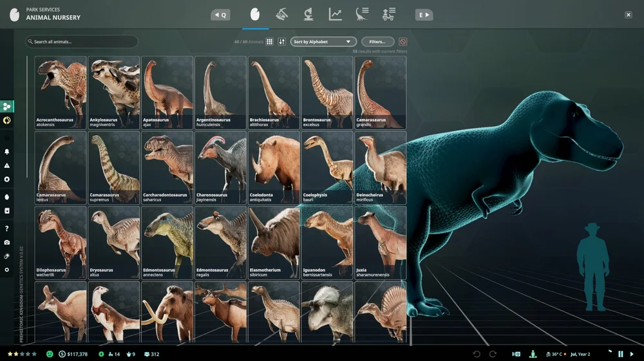
Task: Select the Carcharodontosaurus saharicus card
Action: [167, 168]
